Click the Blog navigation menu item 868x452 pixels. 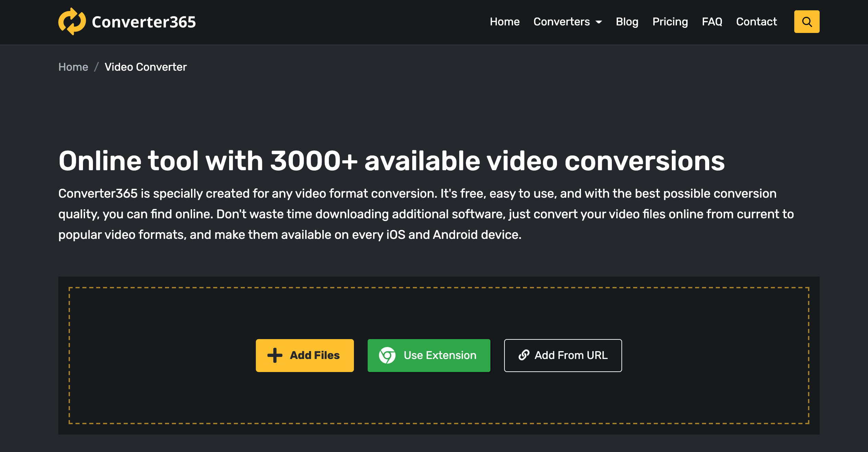pos(627,22)
